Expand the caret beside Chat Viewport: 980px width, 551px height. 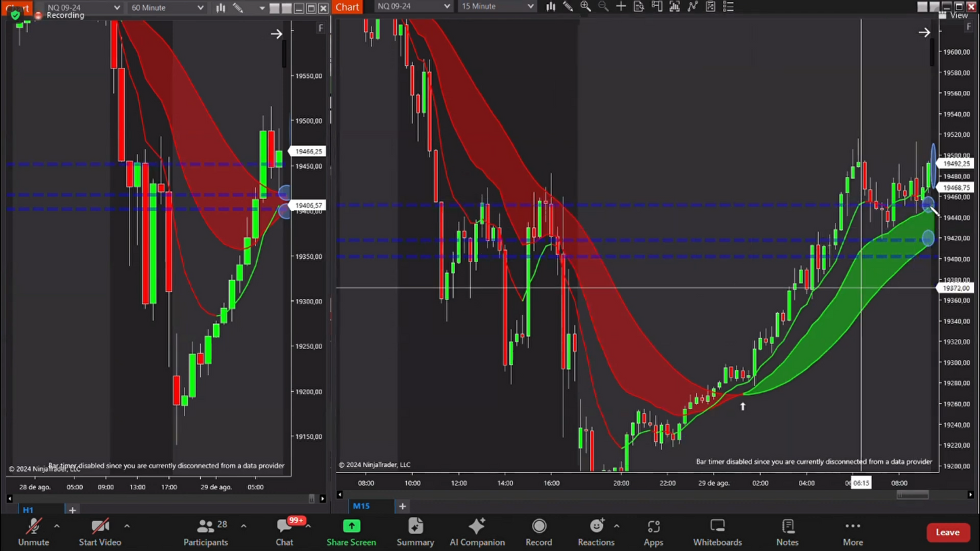coord(309,526)
